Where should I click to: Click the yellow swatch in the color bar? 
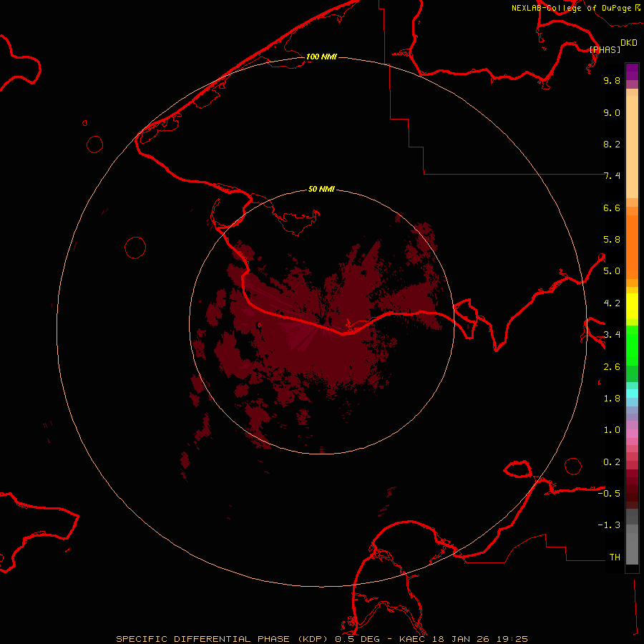click(x=632, y=306)
